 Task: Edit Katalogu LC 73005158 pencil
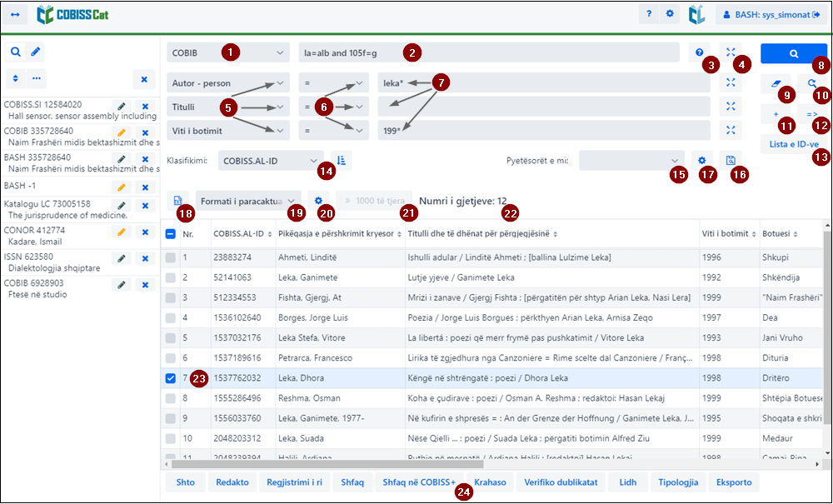coord(121,206)
